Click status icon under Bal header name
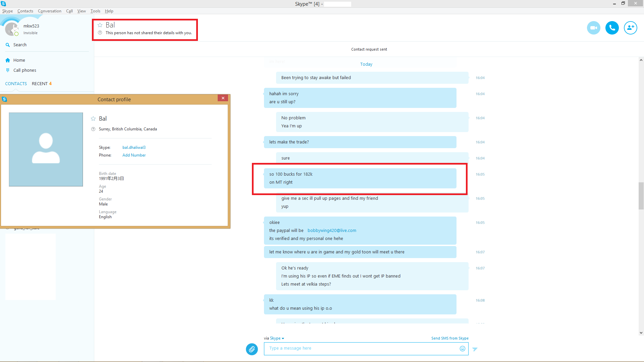Screen dimensions: 644x362 pyautogui.click(x=100, y=33)
